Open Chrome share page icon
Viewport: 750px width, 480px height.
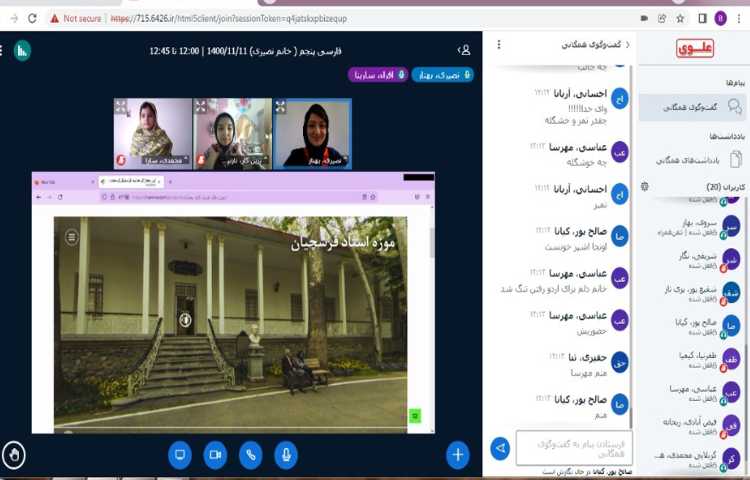tap(662, 18)
